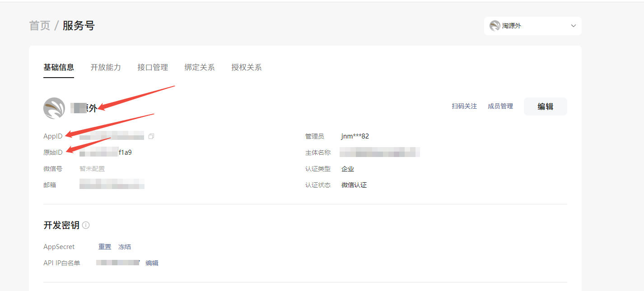Expand the 淘源外 account dropdown arrow
Image resolution: width=644 pixels, height=291 pixels.
574,26
